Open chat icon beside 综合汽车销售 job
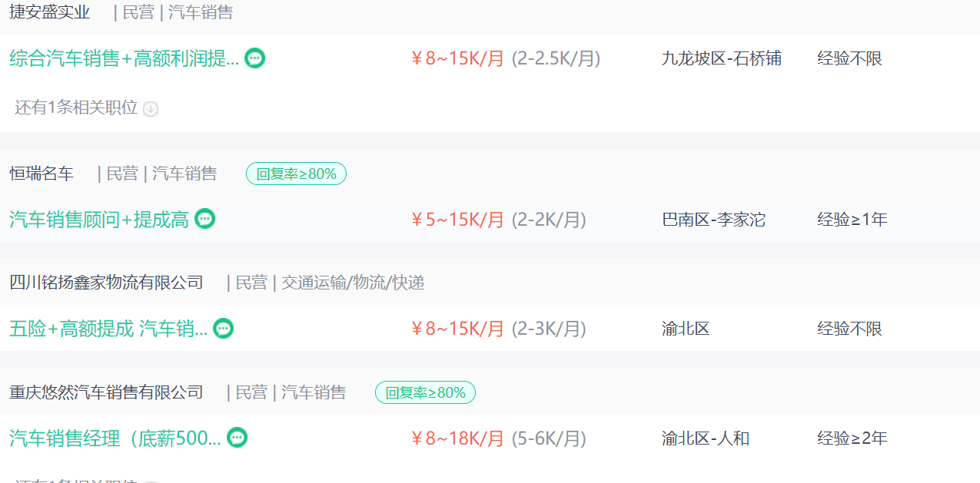Screen dimensions: 980x483 (255, 58)
